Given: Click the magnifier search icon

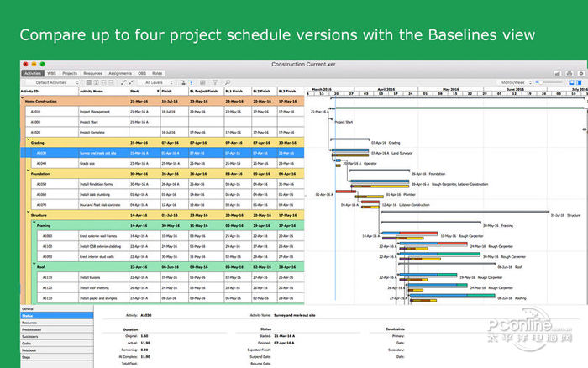Looking at the screenshot, I should 228,82.
